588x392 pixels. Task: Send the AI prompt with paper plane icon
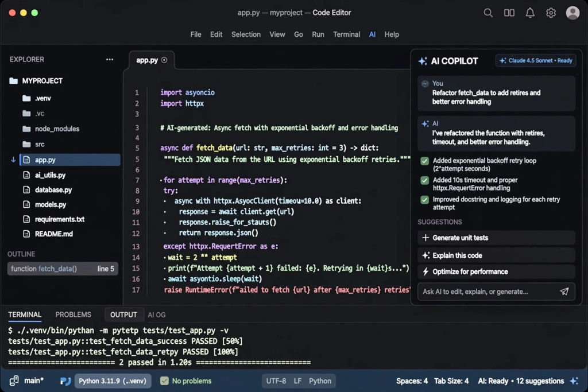tap(564, 291)
